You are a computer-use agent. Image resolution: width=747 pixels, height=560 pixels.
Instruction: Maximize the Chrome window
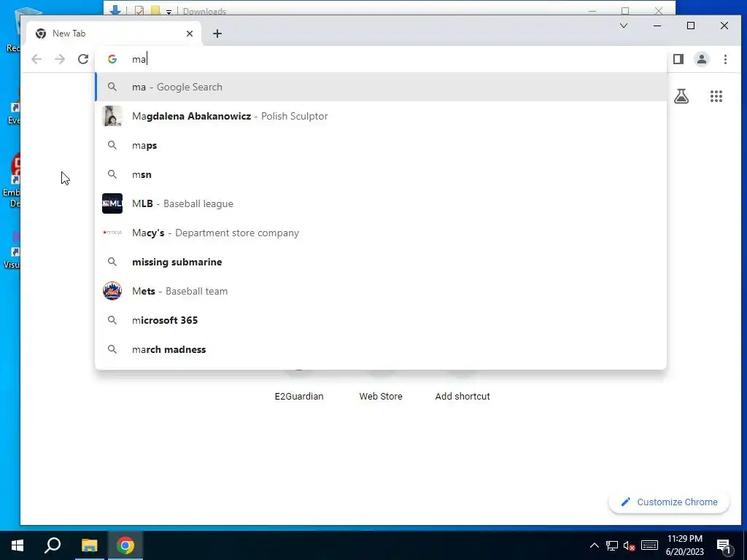(691, 26)
